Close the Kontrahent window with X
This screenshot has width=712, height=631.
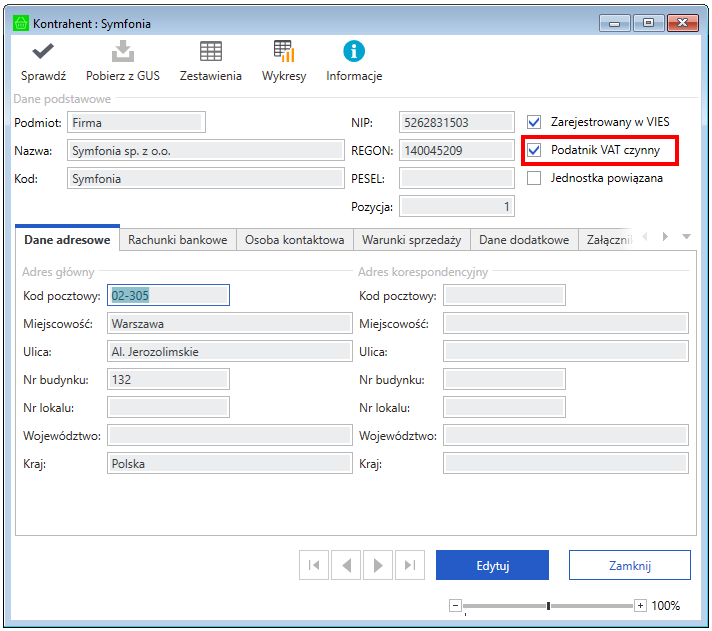tap(682, 23)
